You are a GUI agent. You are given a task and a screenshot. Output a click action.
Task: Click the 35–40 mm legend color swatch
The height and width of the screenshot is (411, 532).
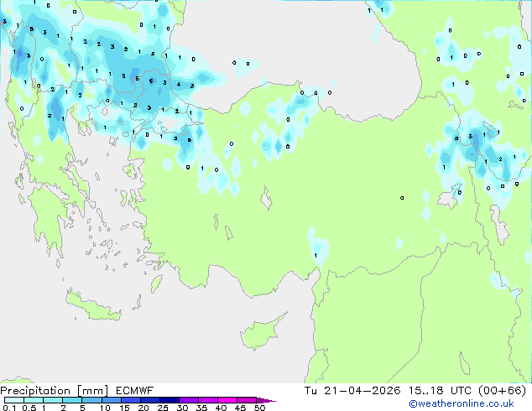point(207,400)
